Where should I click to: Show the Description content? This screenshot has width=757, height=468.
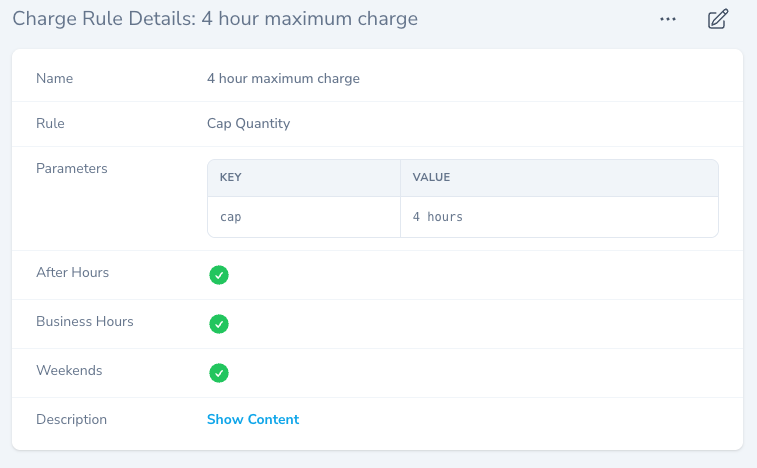[x=253, y=419]
